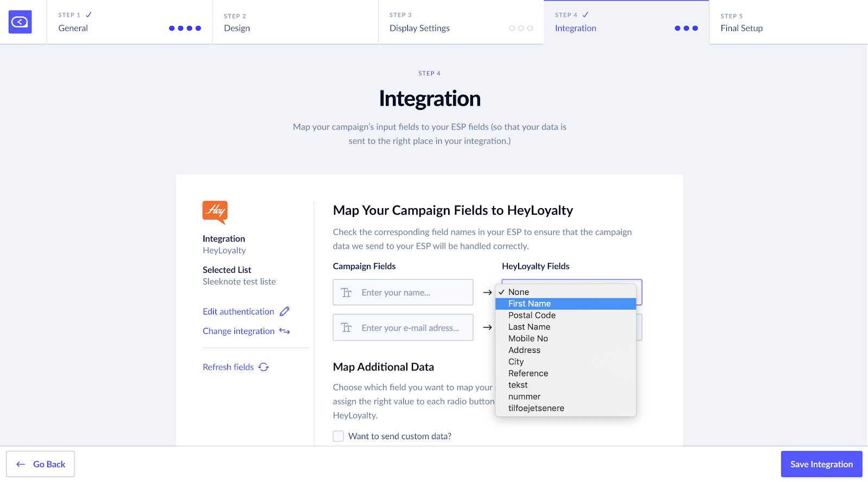This screenshot has height=482, width=868.
Task: Click the Campaign Fields column label
Action: pyautogui.click(x=364, y=266)
